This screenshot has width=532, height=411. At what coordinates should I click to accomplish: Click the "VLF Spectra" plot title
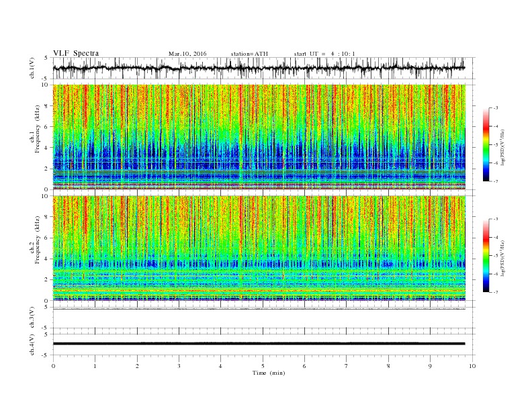[76, 53]
